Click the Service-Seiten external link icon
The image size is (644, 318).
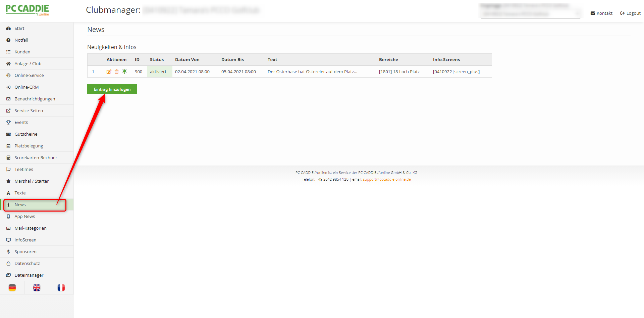(x=8, y=111)
